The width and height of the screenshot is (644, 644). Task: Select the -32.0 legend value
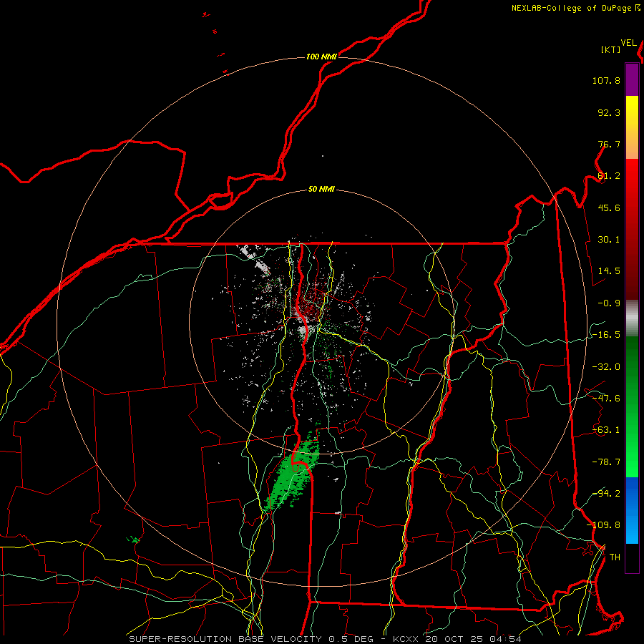606,367
